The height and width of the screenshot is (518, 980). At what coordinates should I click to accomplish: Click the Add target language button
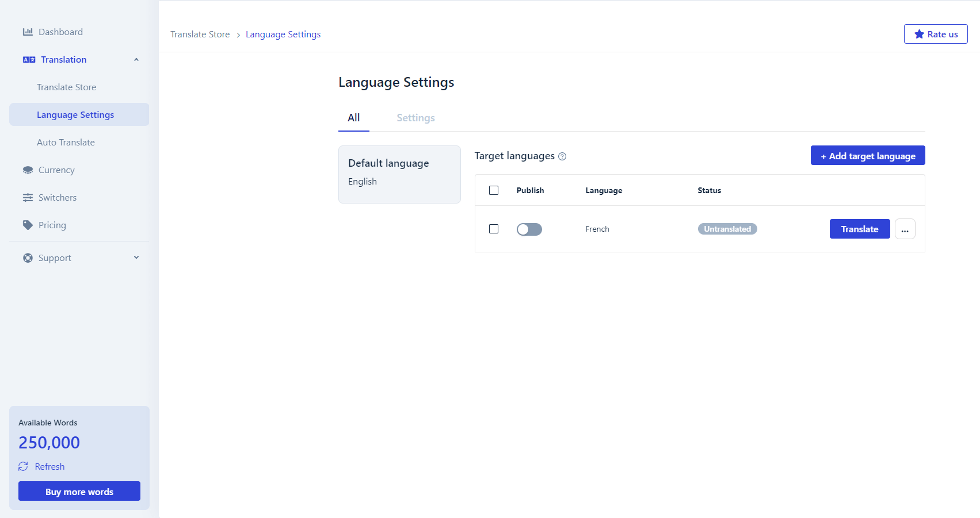click(868, 155)
